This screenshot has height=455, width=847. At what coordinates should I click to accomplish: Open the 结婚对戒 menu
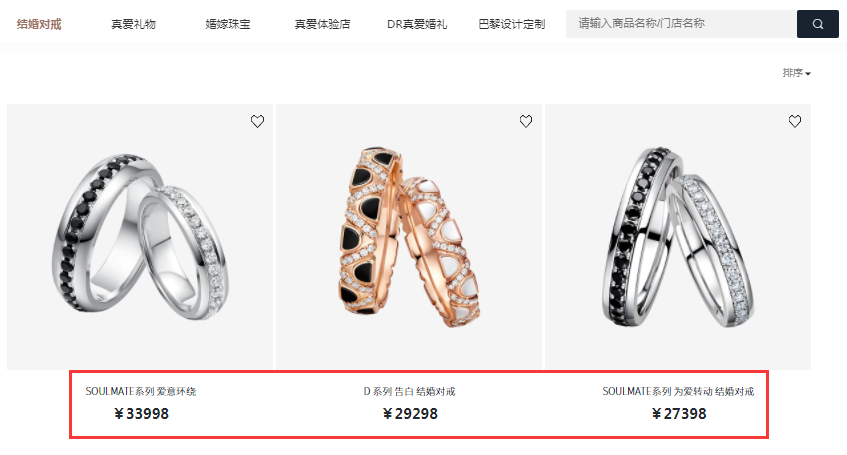(39, 24)
